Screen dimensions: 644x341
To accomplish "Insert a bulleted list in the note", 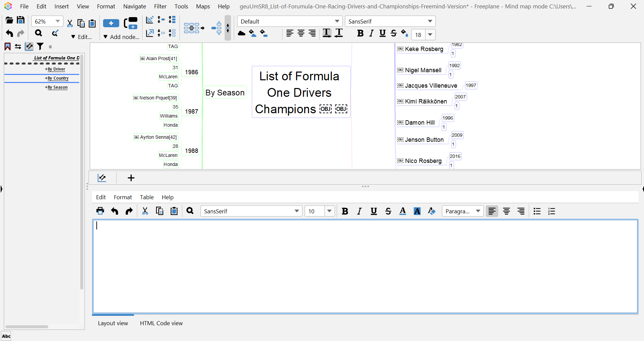I will pyautogui.click(x=537, y=211).
